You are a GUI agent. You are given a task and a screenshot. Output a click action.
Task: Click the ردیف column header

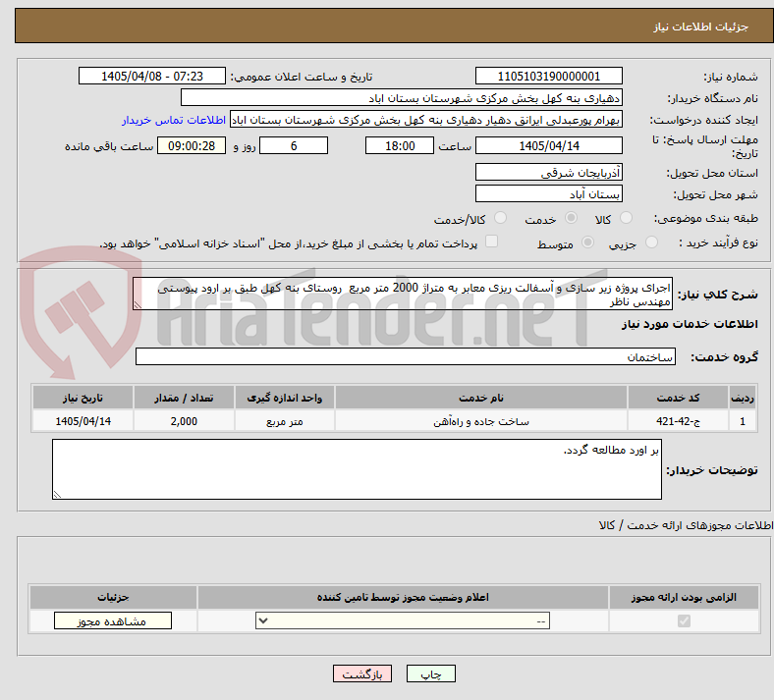743,398
